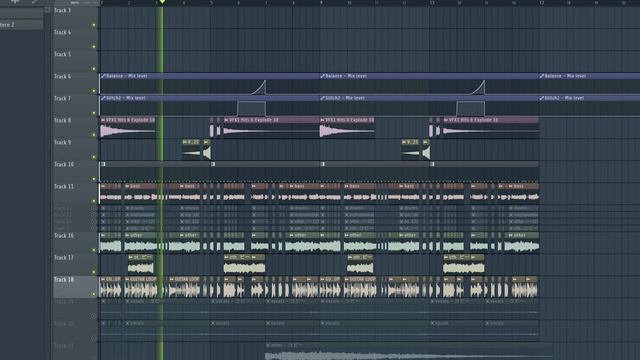Click the 'Track 8' header label
Viewport: 640px width, 360px height.
62,120
